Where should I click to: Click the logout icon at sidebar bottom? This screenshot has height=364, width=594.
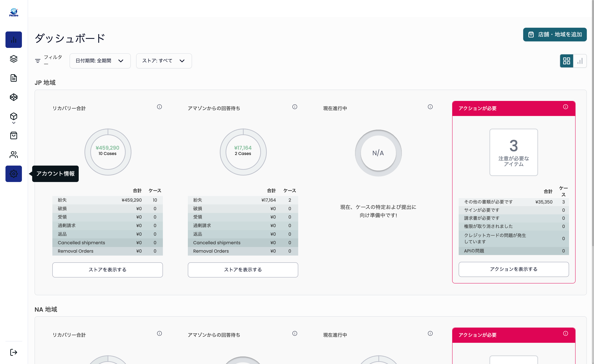tap(14, 352)
